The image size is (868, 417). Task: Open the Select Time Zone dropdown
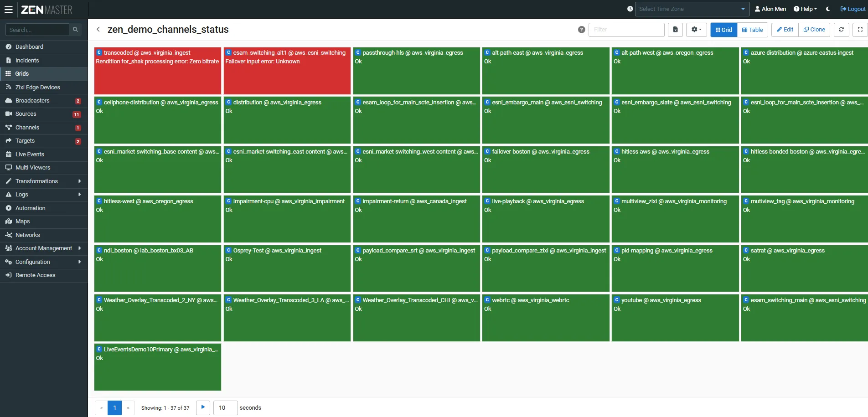click(692, 9)
